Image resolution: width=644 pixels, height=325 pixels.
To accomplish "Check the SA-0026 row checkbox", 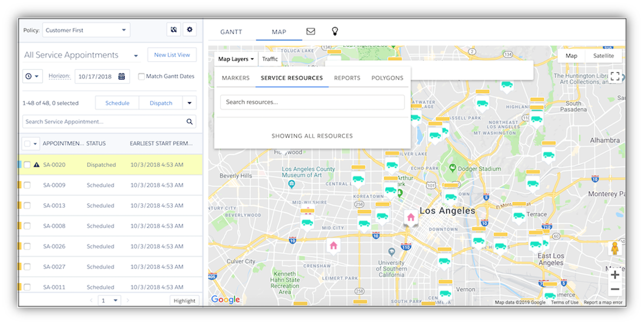I will click(27, 246).
